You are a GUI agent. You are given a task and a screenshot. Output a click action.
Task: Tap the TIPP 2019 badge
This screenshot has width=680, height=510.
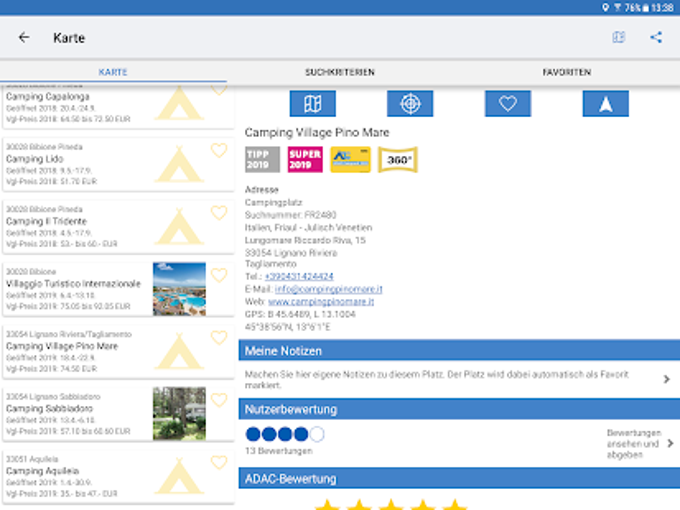pyautogui.click(x=262, y=160)
